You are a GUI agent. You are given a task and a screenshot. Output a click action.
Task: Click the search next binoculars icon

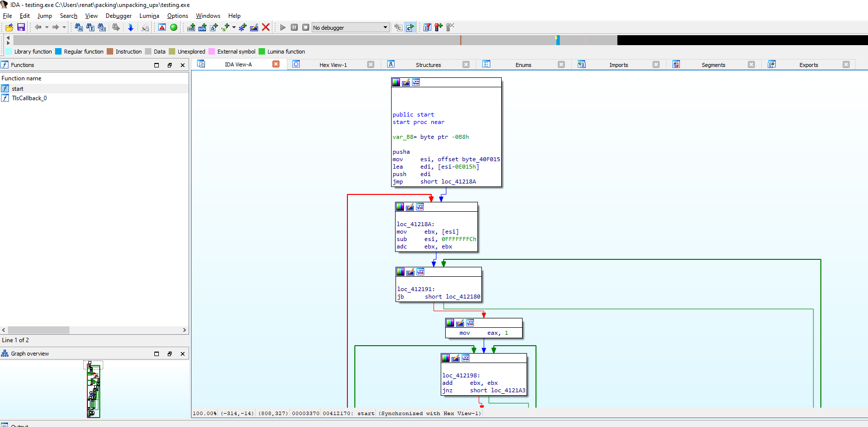point(116,27)
